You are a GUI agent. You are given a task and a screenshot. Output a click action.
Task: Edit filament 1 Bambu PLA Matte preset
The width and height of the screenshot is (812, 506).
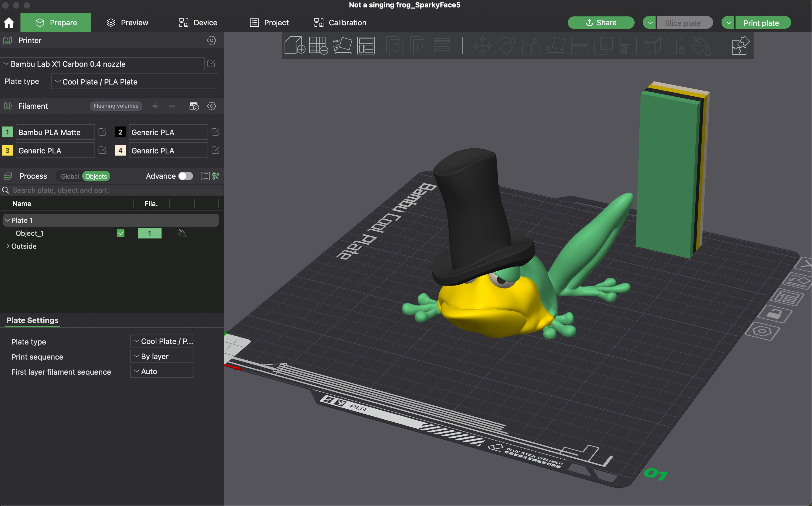102,132
